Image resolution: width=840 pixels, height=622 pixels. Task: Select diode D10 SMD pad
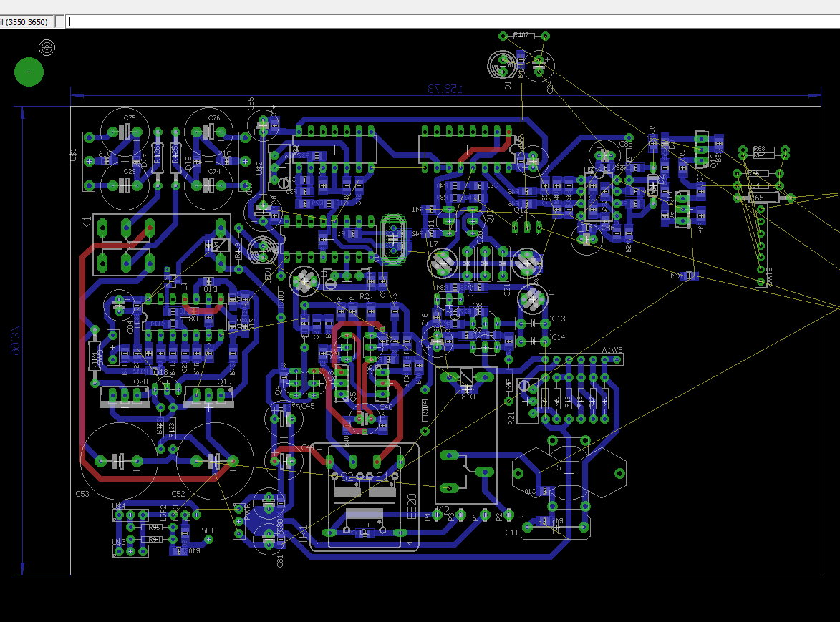click(x=210, y=282)
